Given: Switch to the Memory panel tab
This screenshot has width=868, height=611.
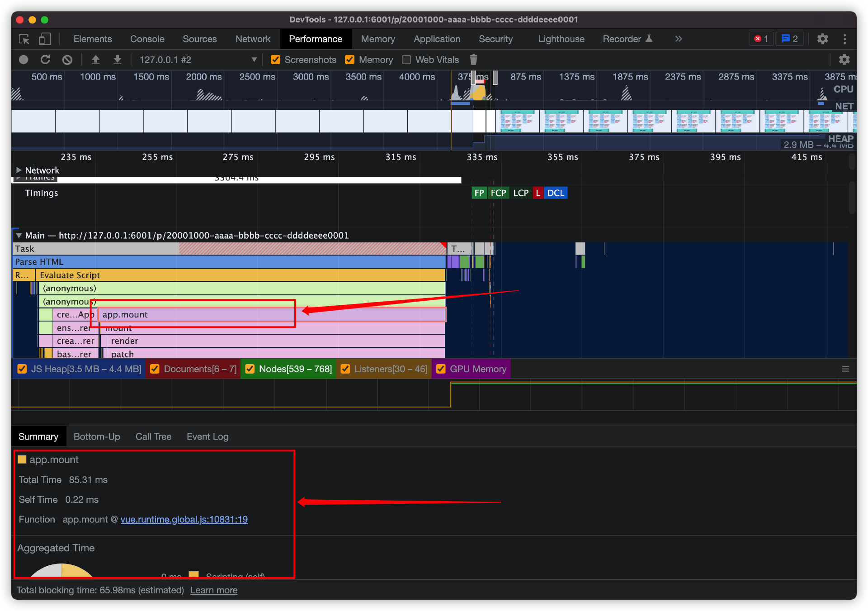Looking at the screenshot, I should pos(377,39).
